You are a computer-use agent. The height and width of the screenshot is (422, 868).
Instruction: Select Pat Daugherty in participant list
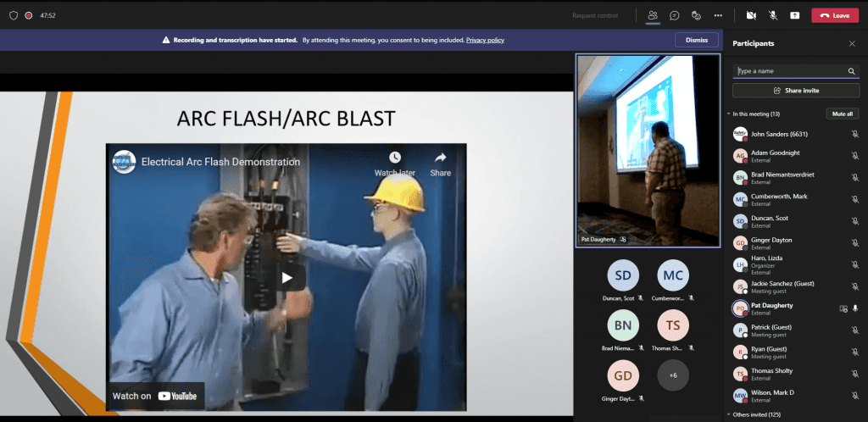point(795,308)
